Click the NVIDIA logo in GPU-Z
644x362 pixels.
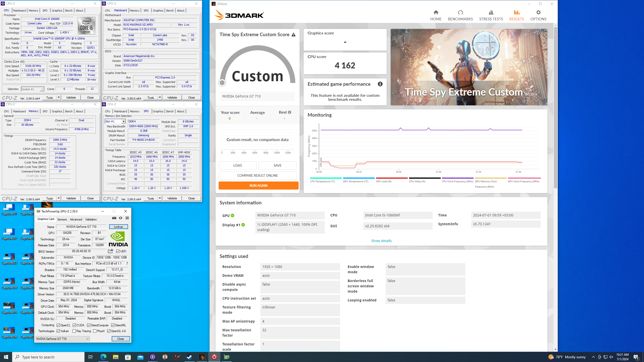point(118,239)
